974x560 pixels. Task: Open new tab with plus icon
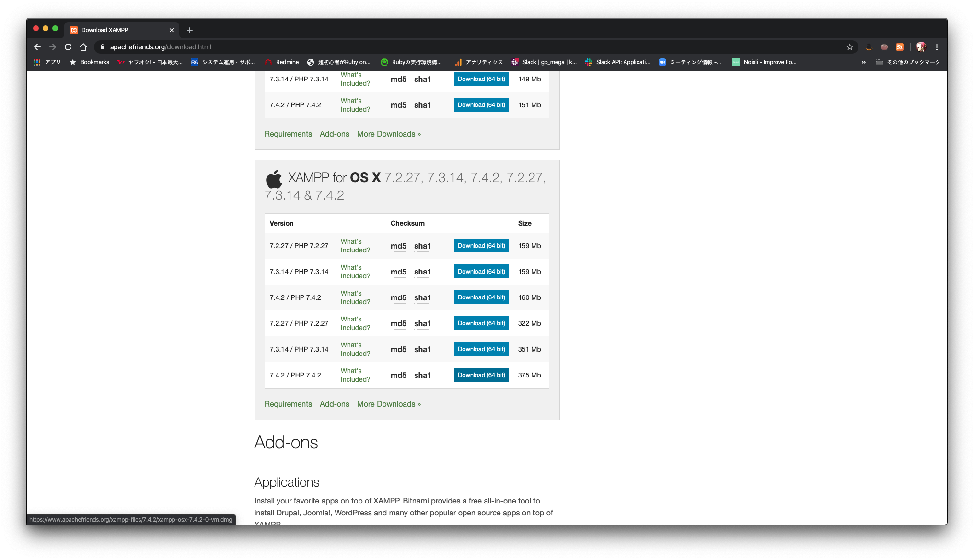[190, 30]
